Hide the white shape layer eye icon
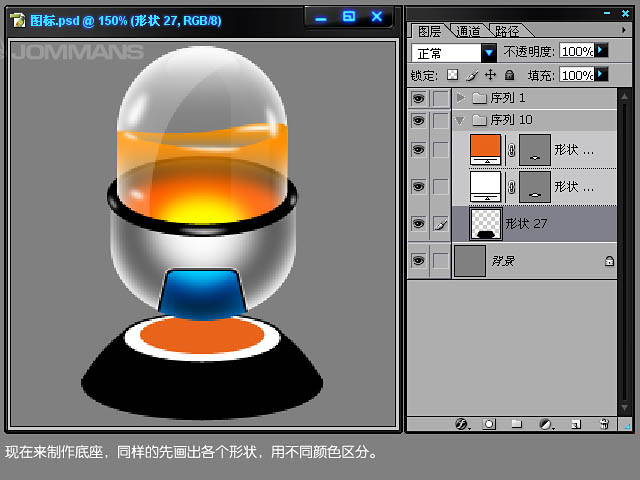640x480 pixels. [x=418, y=187]
